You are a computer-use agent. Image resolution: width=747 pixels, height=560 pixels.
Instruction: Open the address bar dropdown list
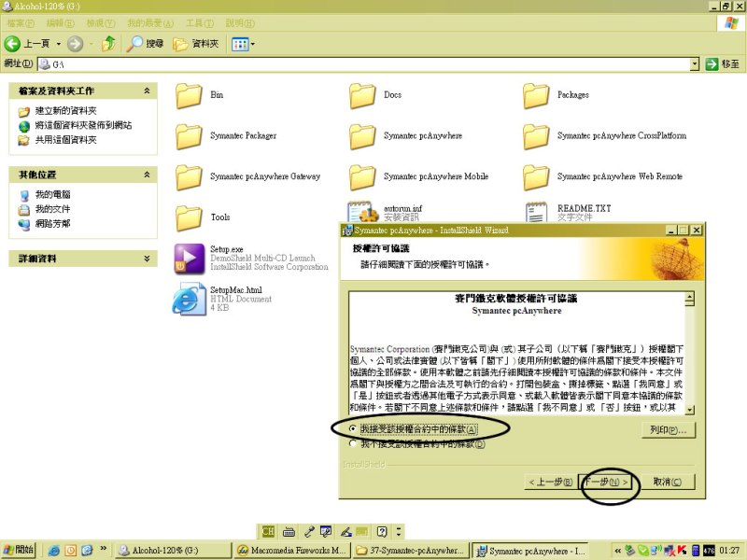pyautogui.click(x=695, y=63)
